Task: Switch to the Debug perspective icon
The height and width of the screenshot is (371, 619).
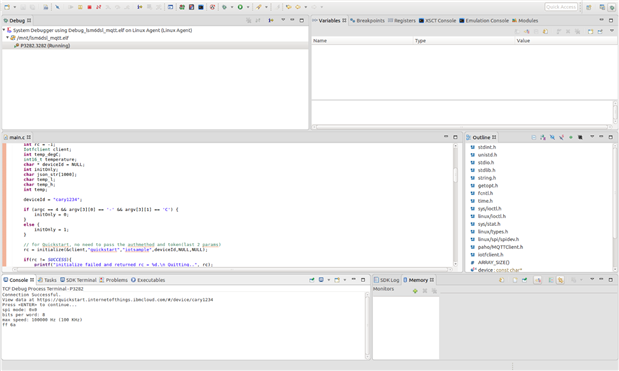Action: click(x=611, y=7)
